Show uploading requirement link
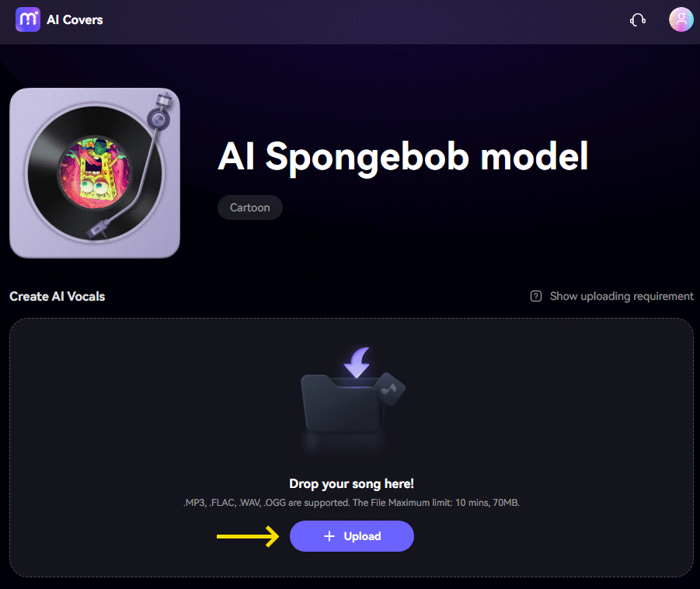This screenshot has height=589, width=700. [x=621, y=296]
